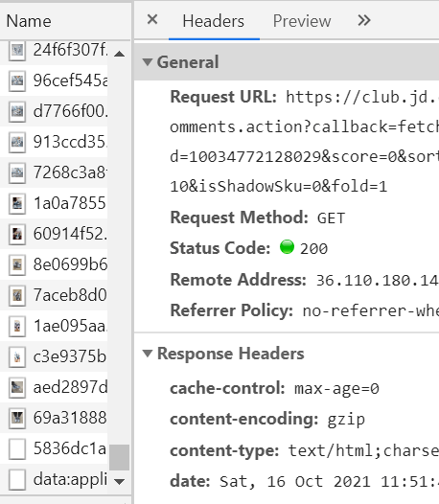Collapse the General section
This screenshot has width=439, height=504.
pyautogui.click(x=148, y=61)
